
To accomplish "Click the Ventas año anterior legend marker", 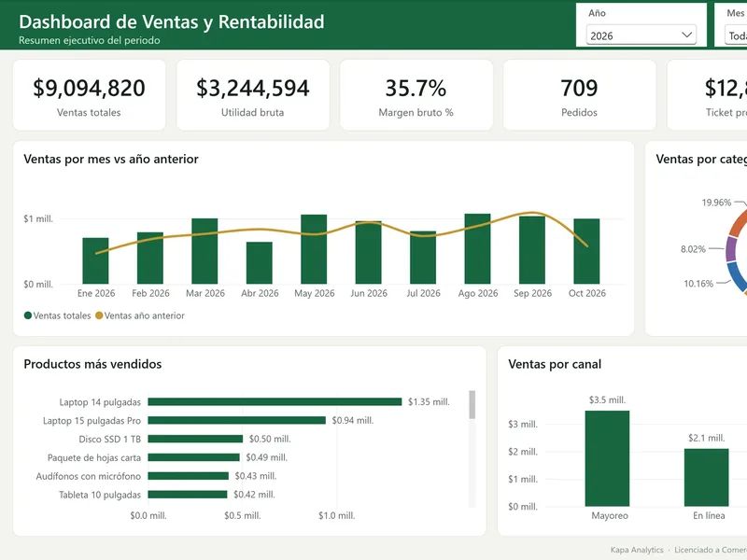I will 99,315.
